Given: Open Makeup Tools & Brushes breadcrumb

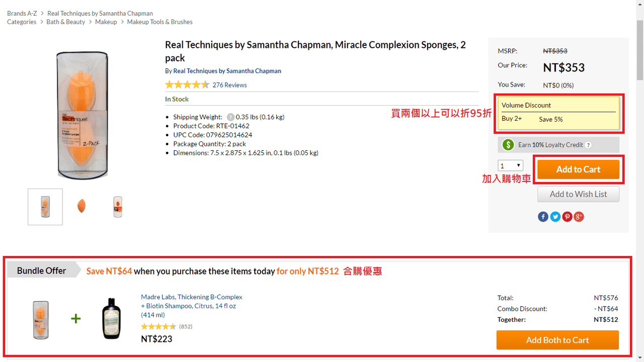Looking at the screenshot, I should (159, 22).
